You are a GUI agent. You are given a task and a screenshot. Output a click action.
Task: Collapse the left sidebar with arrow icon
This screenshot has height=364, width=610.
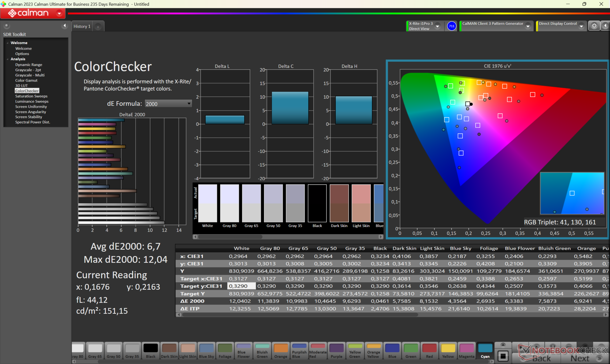[x=65, y=26]
